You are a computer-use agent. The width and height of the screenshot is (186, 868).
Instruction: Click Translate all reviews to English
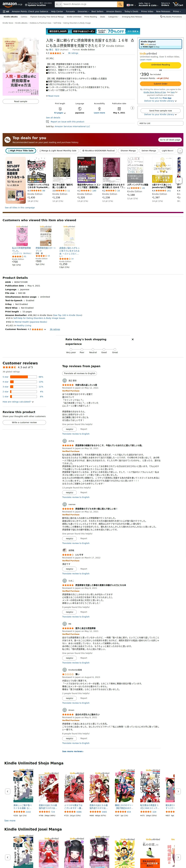pyautogui.click(x=80, y=373)
